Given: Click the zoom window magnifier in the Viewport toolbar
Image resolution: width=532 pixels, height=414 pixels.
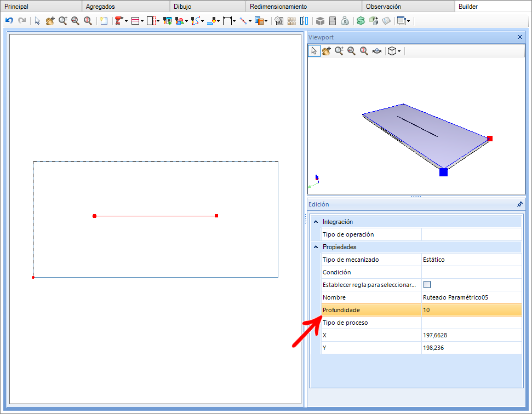Looking at the screenshot, I should coord(352,51).
